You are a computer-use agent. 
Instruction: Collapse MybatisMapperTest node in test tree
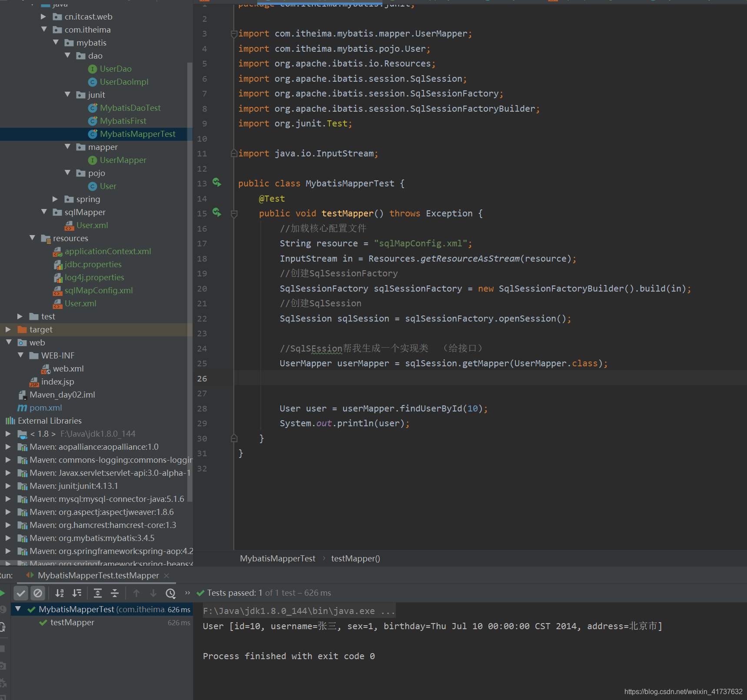click(x=18, y=609)
